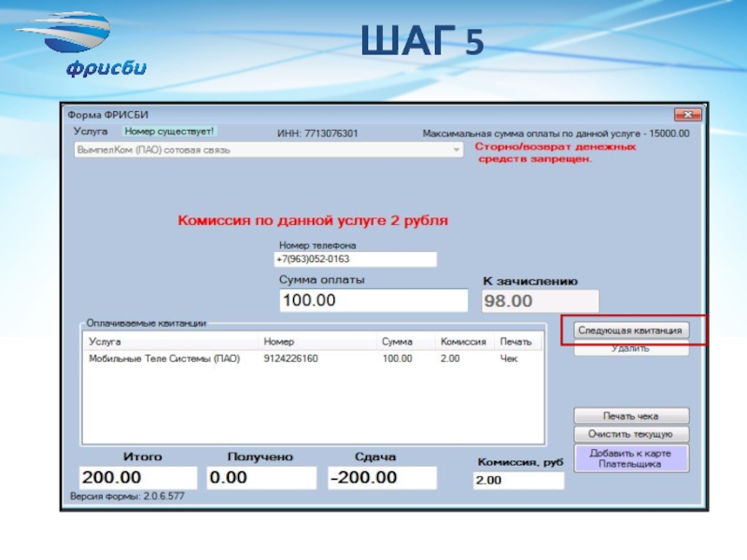Click Очистить текущую button
Viewport: 747px width, 560px height.
pos(631,434)
